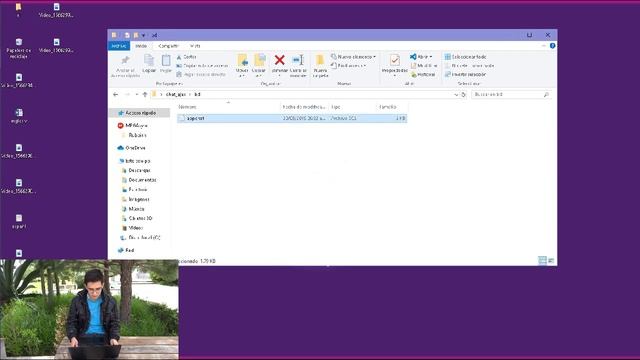
Task: Sort by the Tamaño column header
Action: click(x=392, y=107)
